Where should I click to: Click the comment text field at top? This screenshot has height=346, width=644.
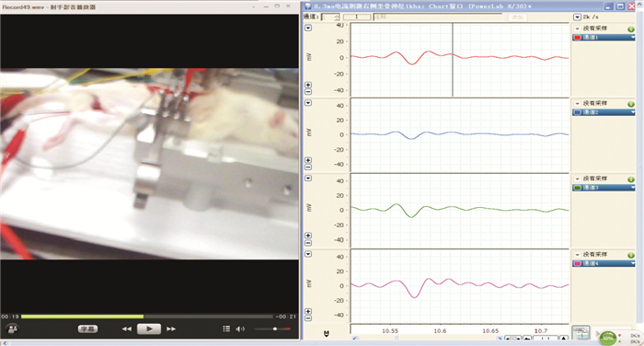coord(437,17)
